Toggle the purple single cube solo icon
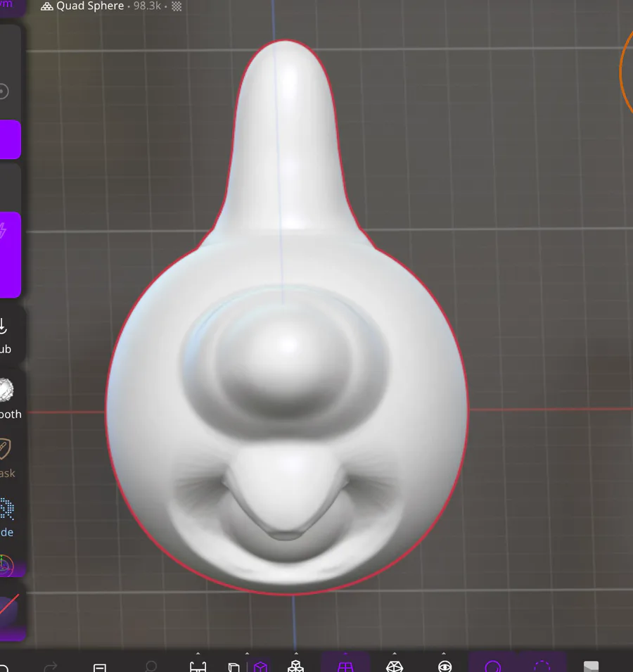The image size is (633, 672). (x=260, y=667)
